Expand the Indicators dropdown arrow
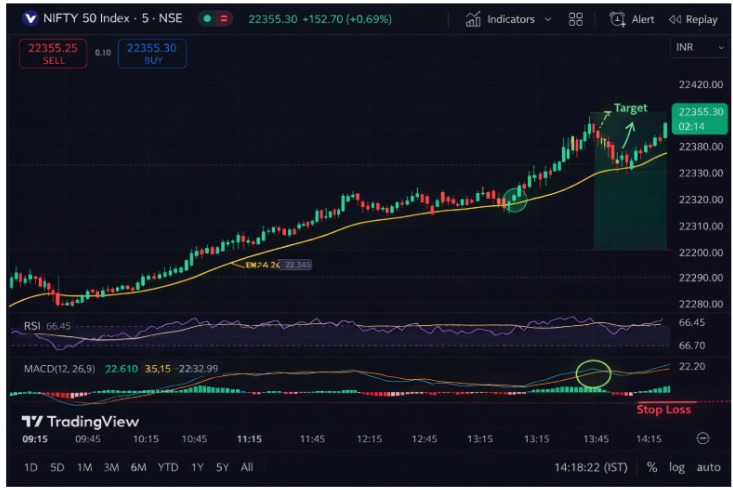Image resolution: width=733 pixels, height=490 pixels. point(548,19)
